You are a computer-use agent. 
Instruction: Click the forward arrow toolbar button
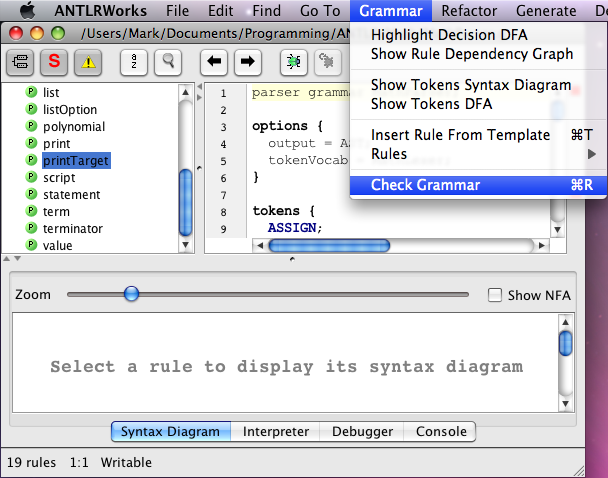[248, 62]
